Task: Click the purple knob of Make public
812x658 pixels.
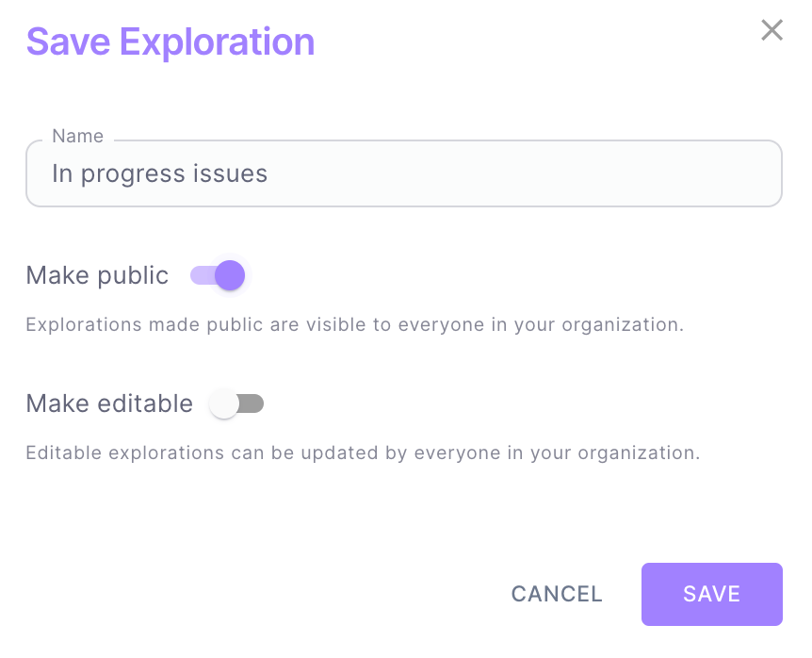Action: (230, 275)
